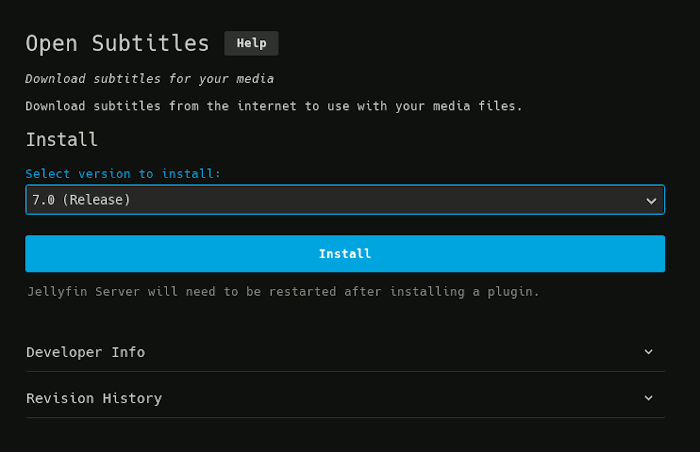Click the plugin description about media files

tap(273, 106)
